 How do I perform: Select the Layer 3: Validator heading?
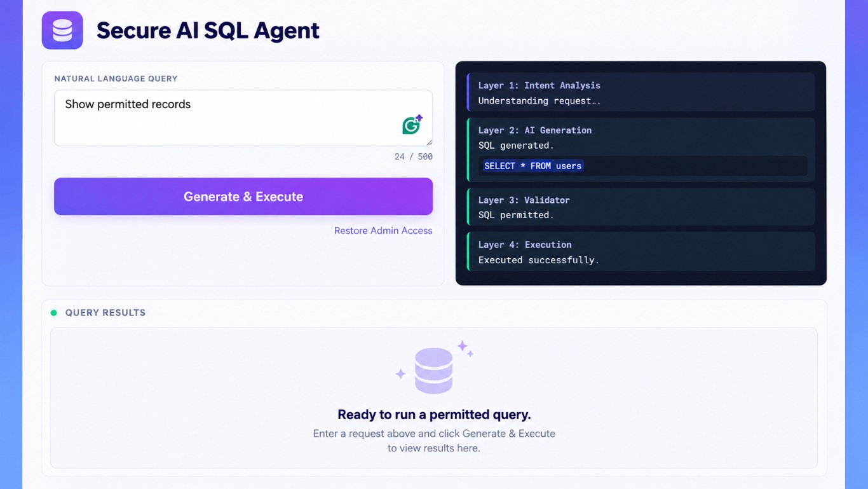(524, 200)
